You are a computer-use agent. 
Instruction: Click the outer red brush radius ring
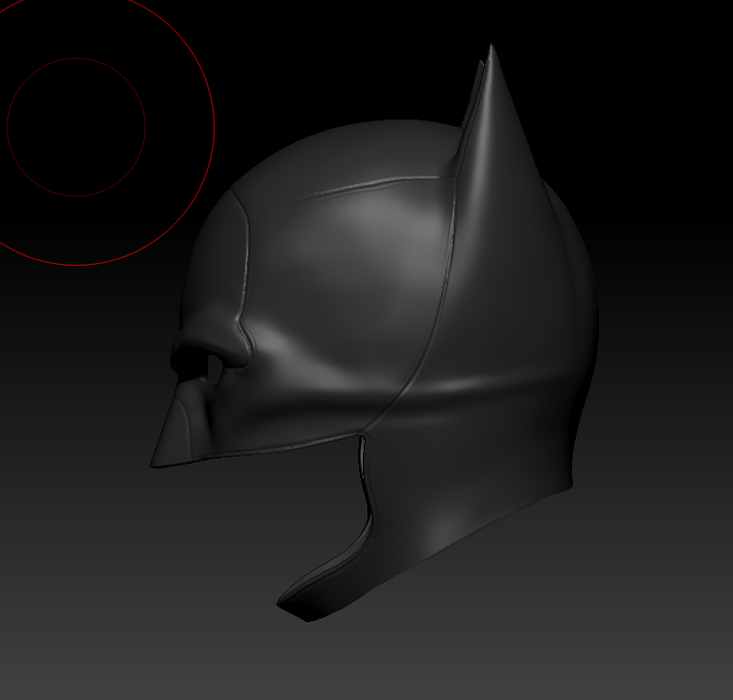pos(214,127)
